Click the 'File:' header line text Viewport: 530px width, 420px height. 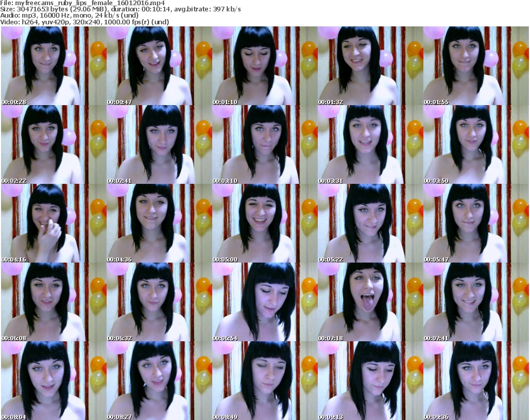[x=82, y=3]
